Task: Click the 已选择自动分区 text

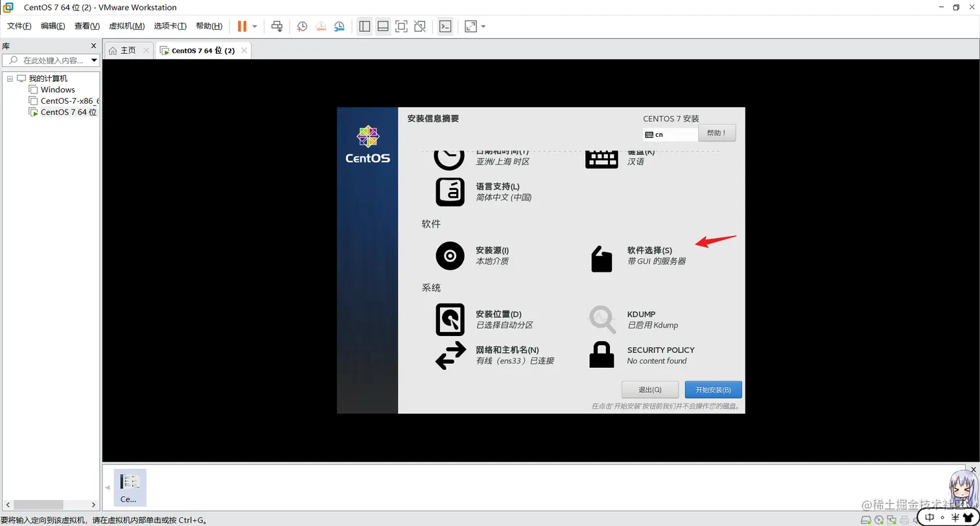Action: 504,325
